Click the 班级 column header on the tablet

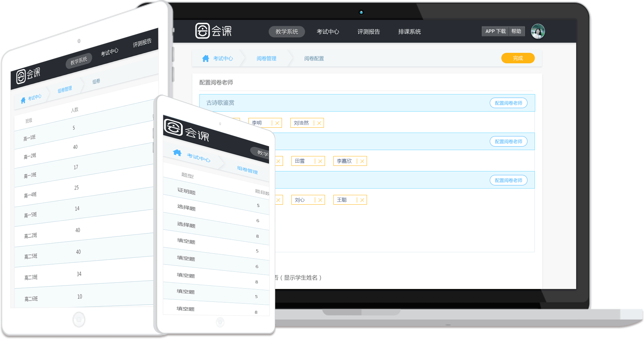[29, 121]
